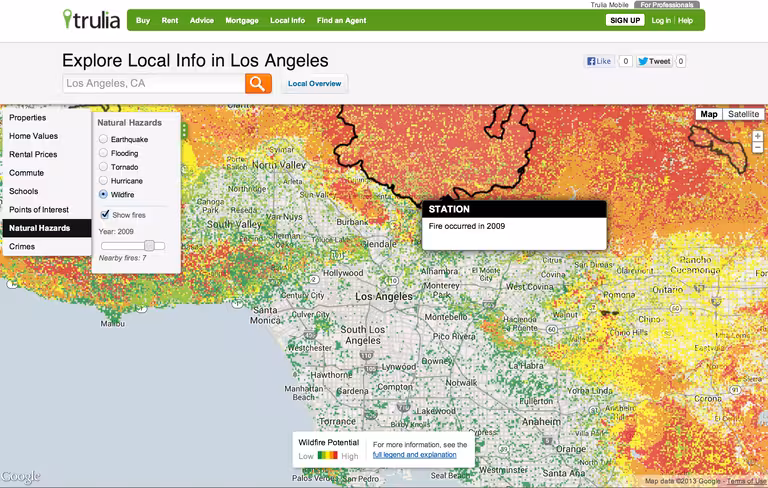This screenshot has height=488, width=768.
Task: Select the Wildfire hazard radio button
Action: click(103, 194)
